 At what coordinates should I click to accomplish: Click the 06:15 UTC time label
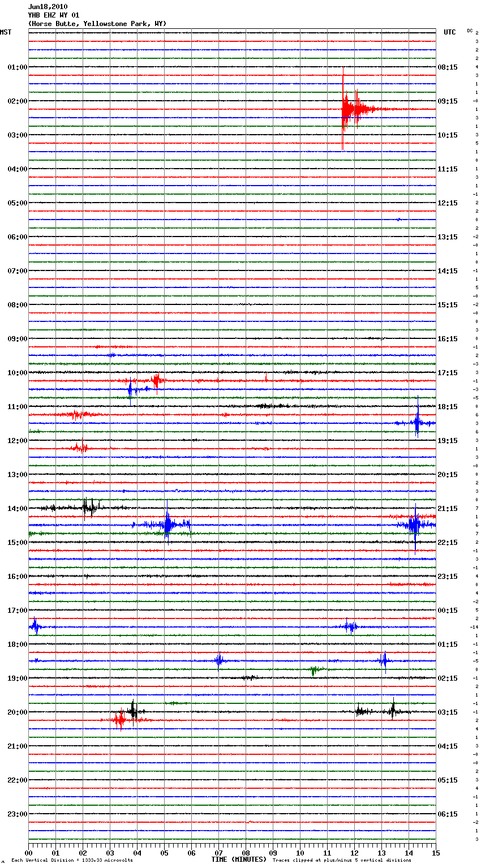pos(448,814)
